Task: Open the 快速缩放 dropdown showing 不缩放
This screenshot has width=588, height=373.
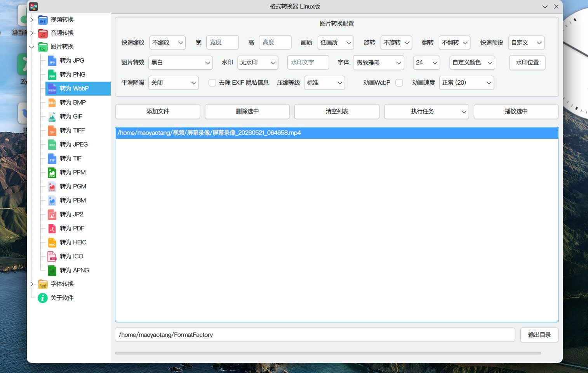Action: pos(167,43)
